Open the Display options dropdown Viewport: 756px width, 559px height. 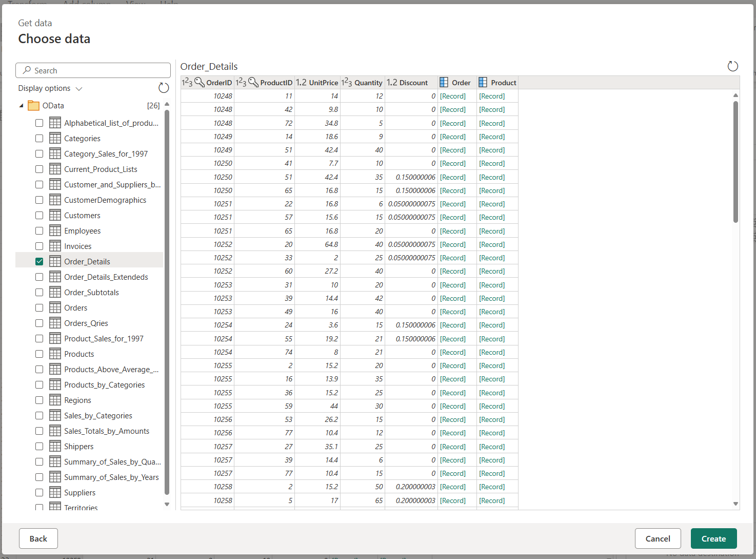[x=50, y=88]
